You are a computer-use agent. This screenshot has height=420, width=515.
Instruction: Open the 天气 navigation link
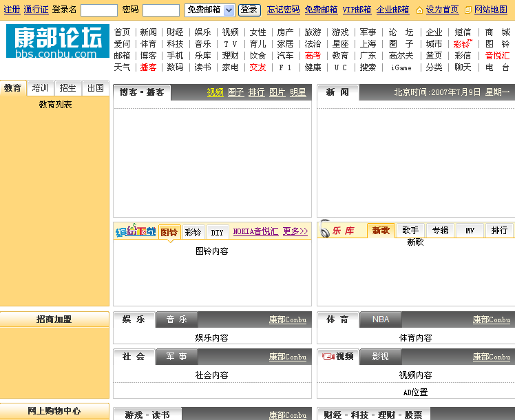pos(122,67)
